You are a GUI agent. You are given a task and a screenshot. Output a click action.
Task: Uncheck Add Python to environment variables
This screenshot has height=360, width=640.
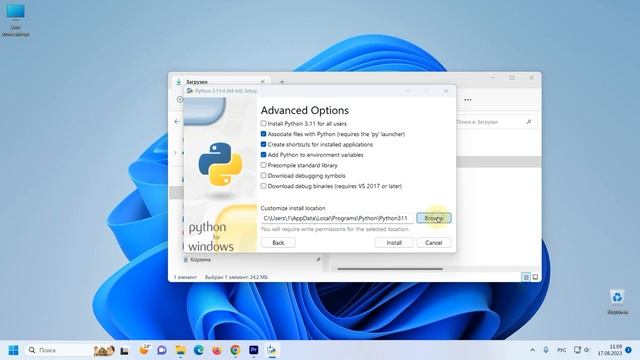click(263, 155)
